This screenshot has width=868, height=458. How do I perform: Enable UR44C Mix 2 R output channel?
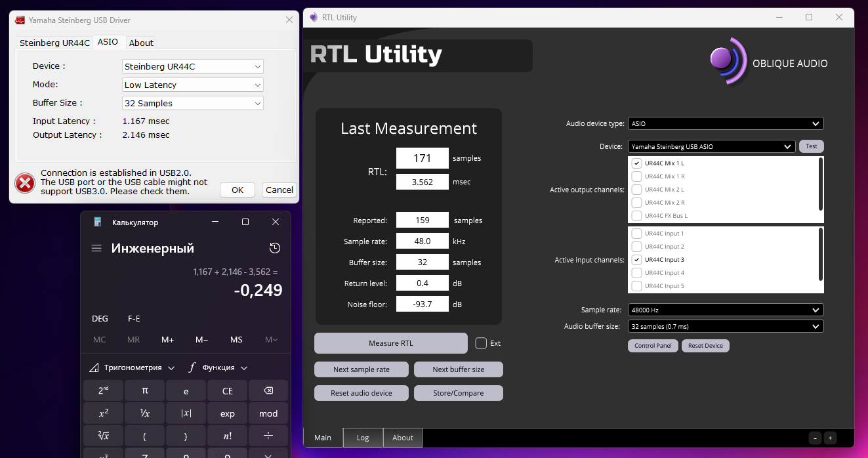click(636, 203)
